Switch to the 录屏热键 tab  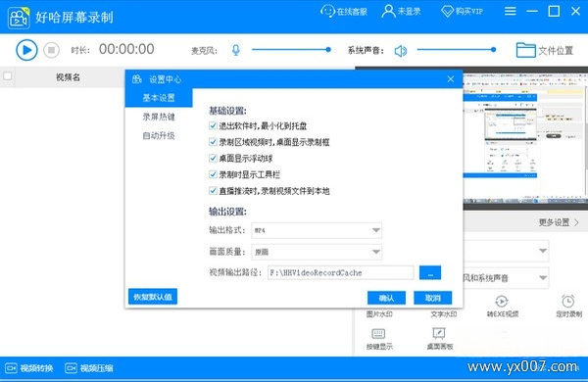(x=159, y=117)
